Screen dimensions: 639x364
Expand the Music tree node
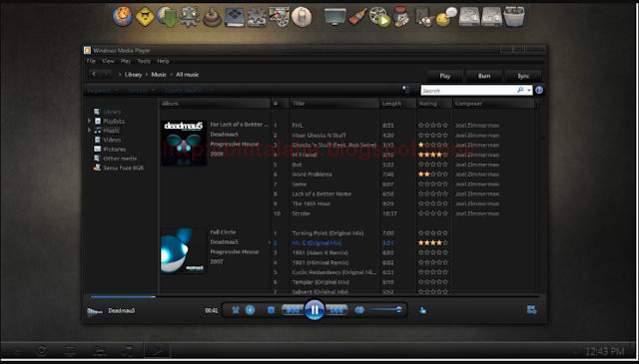(x=89, y=131)
